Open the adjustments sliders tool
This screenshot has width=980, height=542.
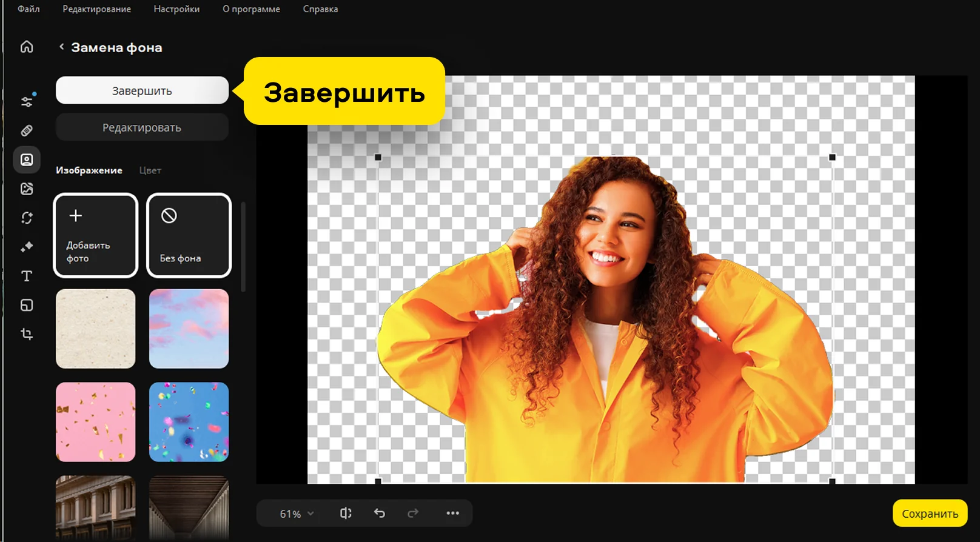[x=27, y=101]
